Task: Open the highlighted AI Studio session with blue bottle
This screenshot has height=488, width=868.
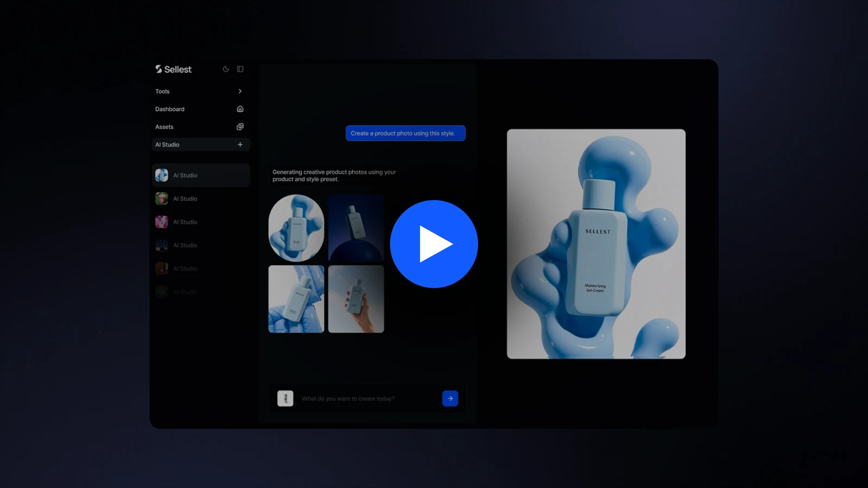Action: [201, 175]
